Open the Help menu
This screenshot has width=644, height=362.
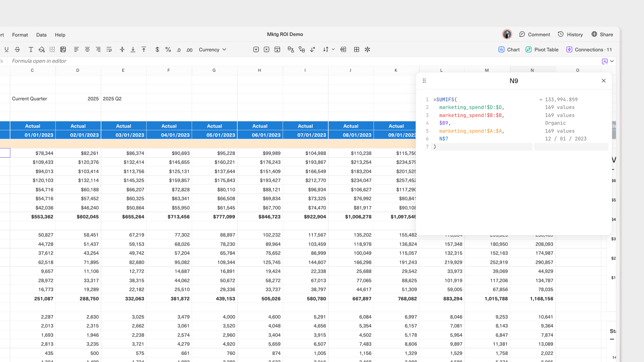(60, 35)
